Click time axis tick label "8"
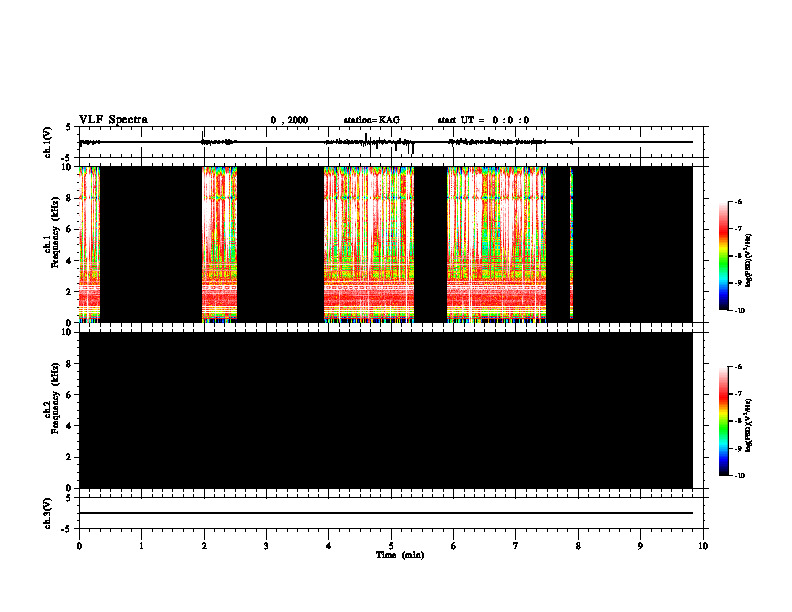Image resolution: width=792 pixels, height=612 pixels. [x=578, y=546]
